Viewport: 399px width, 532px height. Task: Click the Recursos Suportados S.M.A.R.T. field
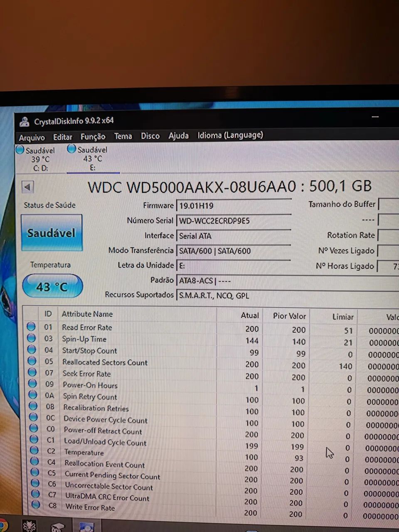pyautogui.click(x=288, y=296)
